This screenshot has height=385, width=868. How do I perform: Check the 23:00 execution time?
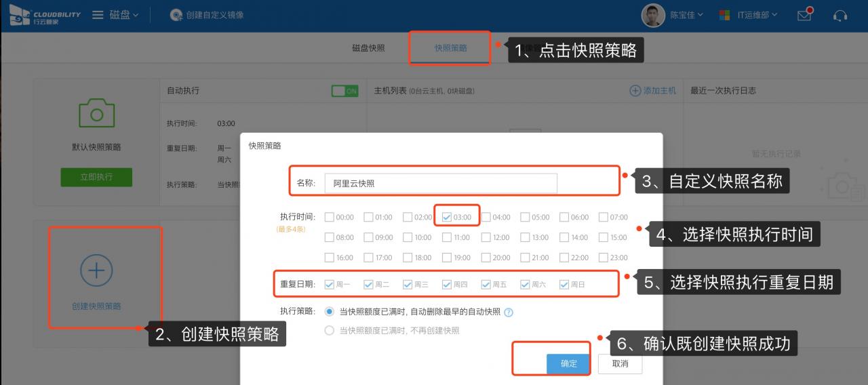[x=604, y=258]
